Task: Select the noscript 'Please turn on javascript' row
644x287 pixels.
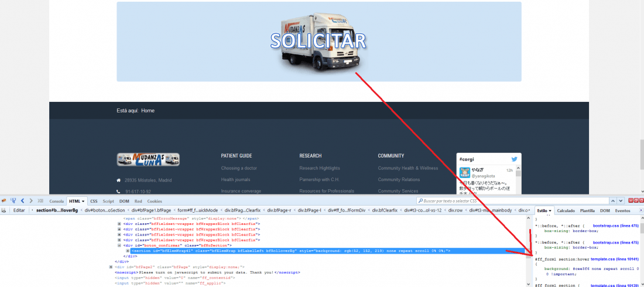Action: pyautogui.click(x=207, y=272)
